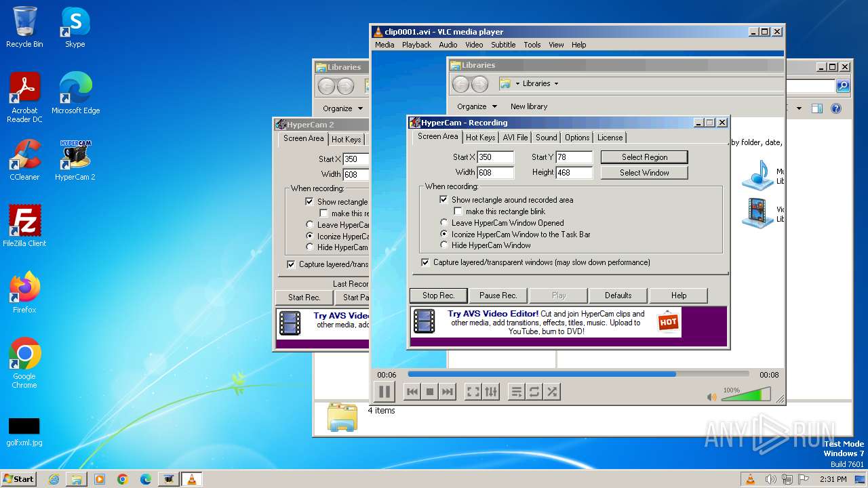The width and height of the screenshot is (868, 488).
Task: Open the VLC Audio menu
Action: point(448,45)
